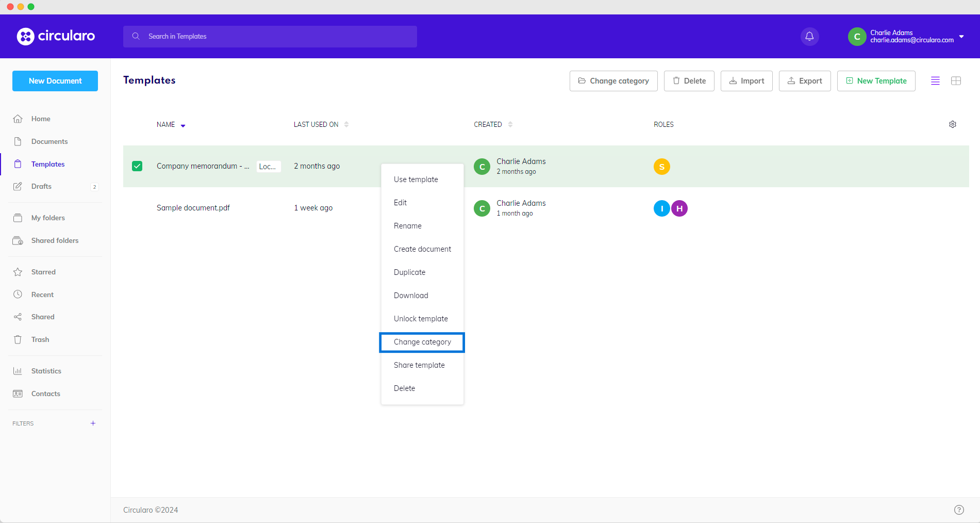Open Statistics in the sidebar
Screen dimensions: 980x523
pyautogui.click(x=46, y=371)
